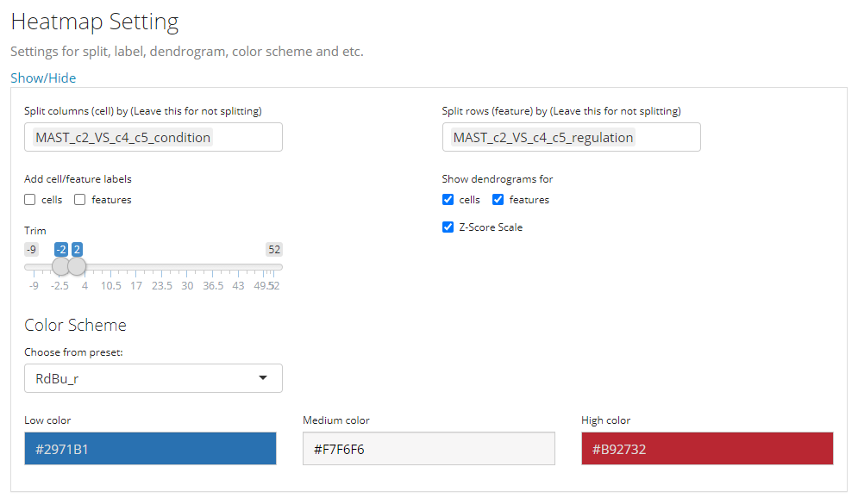Click the color preset dropdown arrow

click(263, 378)
